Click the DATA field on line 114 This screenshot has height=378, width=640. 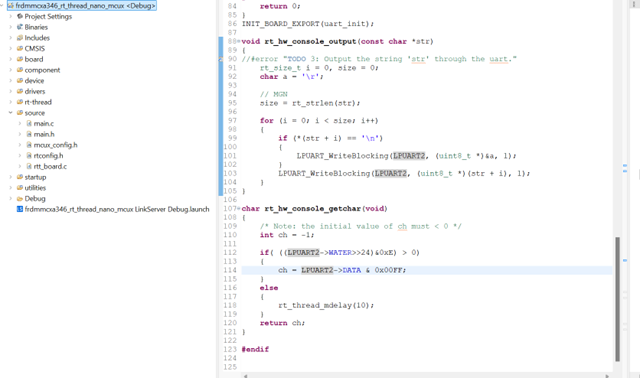352,270
